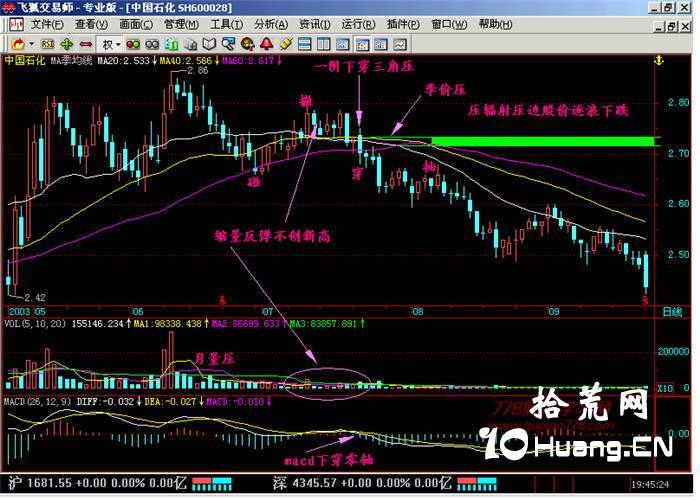Screen dimensions: 700x500
Task: Restore the inner chart window
Action: tap(671, 27)
